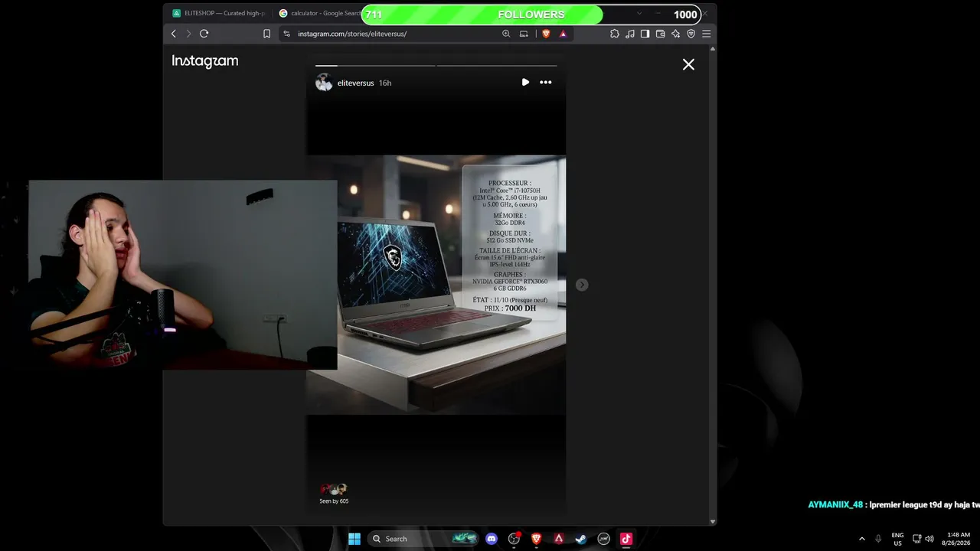The width and height of the screenshot is (980, 551).
Task: Switch the ENG US input language
Action: click(x=897, y=539)
